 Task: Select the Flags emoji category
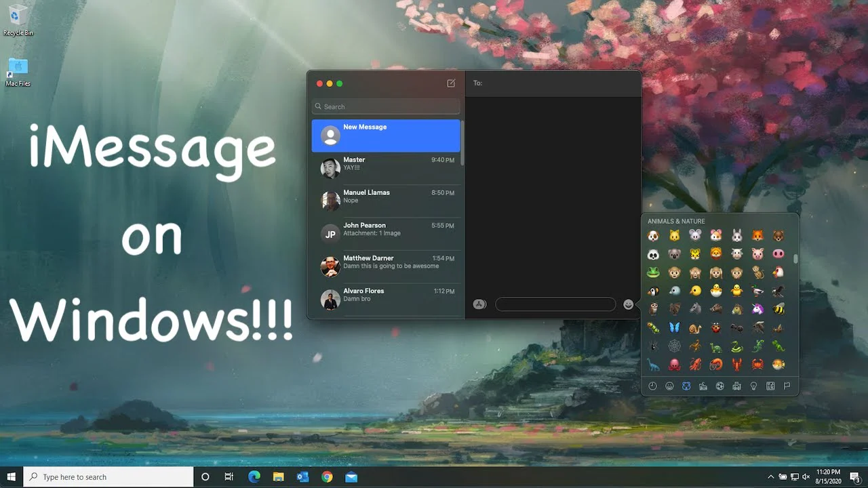click(787, 386)
